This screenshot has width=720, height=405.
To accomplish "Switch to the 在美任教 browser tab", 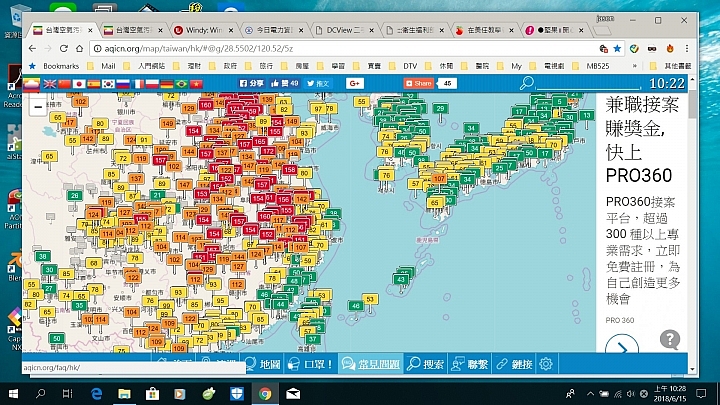I will (485, 30).
